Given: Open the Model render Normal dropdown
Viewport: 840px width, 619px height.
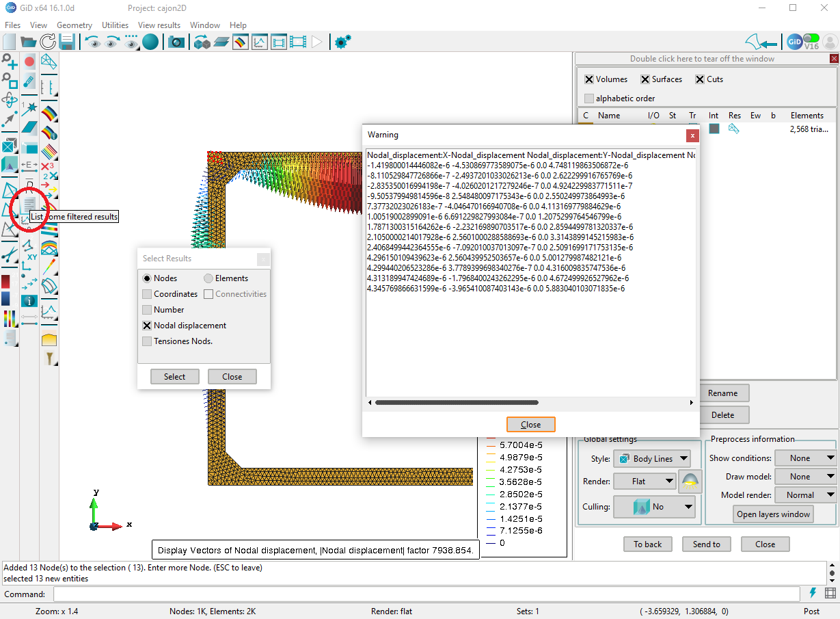Looking at the screenshot, I should pyautogui.click(x=805, y=495).
